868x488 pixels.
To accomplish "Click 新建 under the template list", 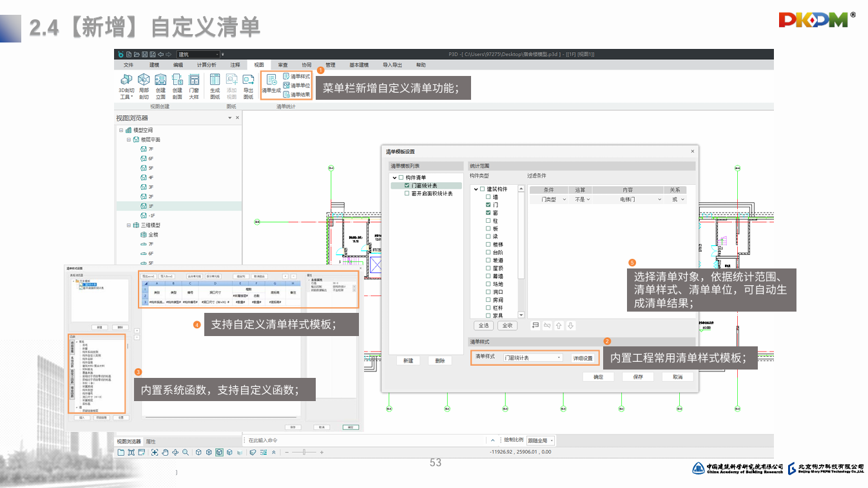I will click(x=408, y=361).
